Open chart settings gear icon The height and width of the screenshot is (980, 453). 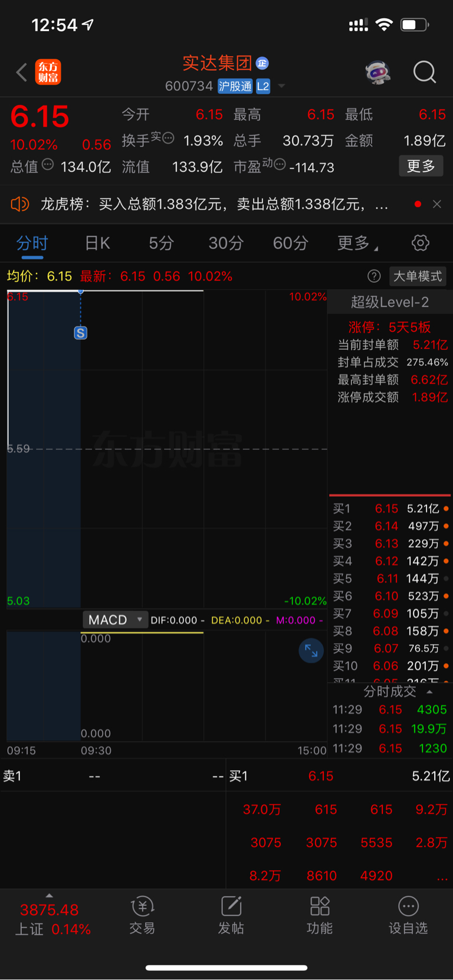(x=420, y=243)
